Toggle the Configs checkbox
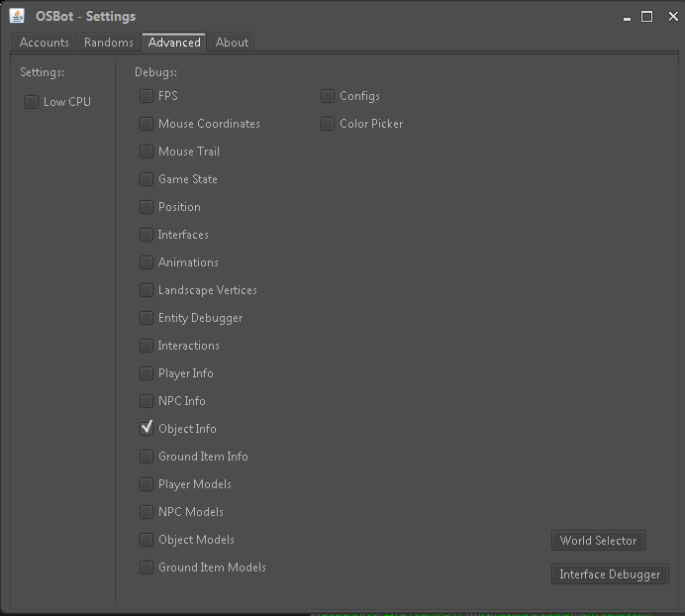 point(328,96)
